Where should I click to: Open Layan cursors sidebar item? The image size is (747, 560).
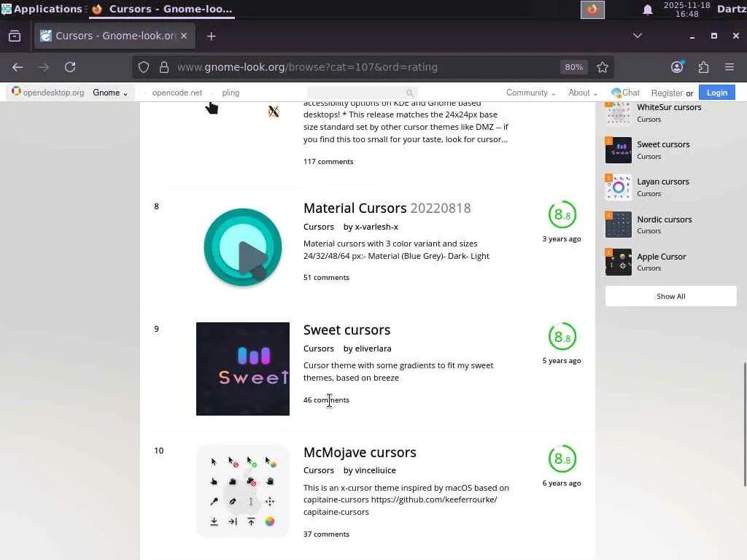662,182
